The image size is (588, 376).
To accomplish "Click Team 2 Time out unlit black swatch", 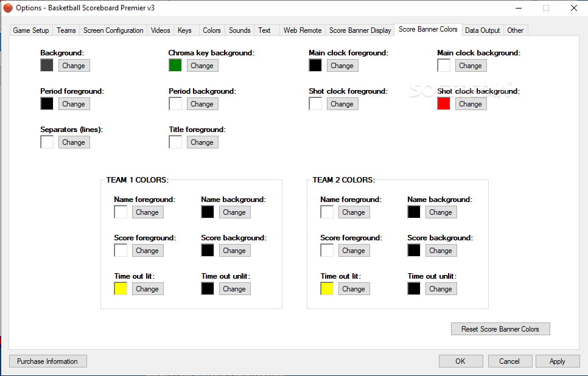I will pos(414,288).
